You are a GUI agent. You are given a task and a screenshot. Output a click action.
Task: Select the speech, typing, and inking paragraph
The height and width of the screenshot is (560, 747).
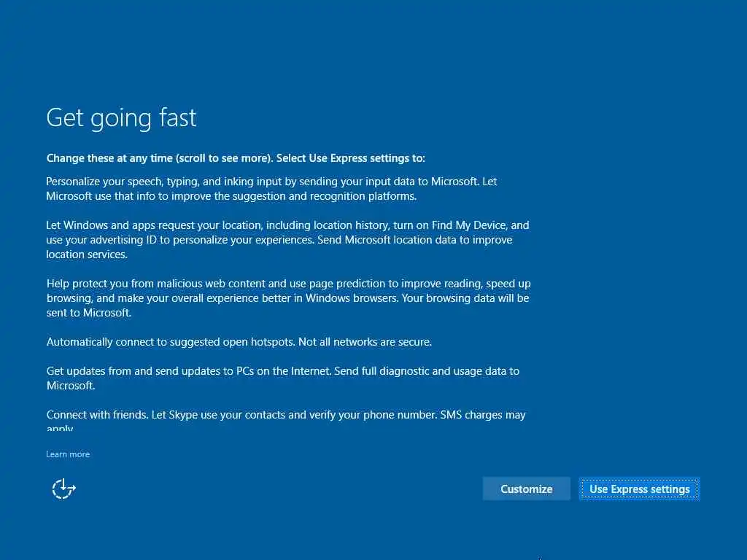click(x=271, y=189)
